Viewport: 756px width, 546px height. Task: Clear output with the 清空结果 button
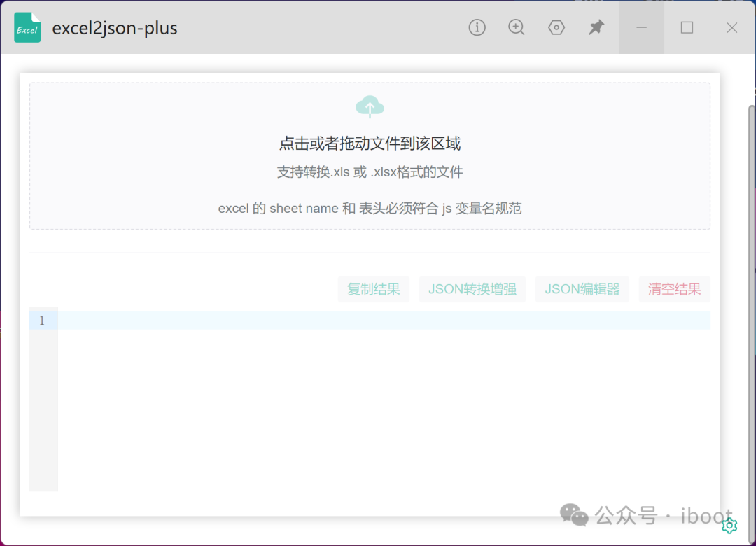[x=674, y=289]
